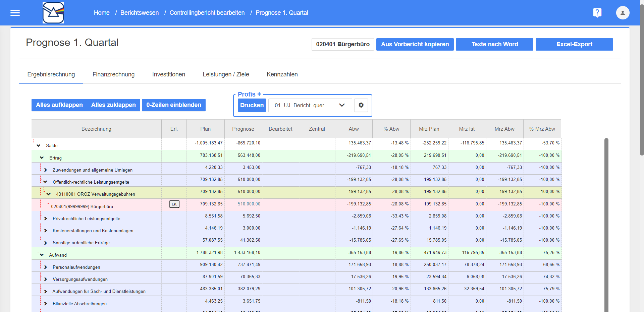Toggle 0-Zeilen einblenden

point(173,105)
